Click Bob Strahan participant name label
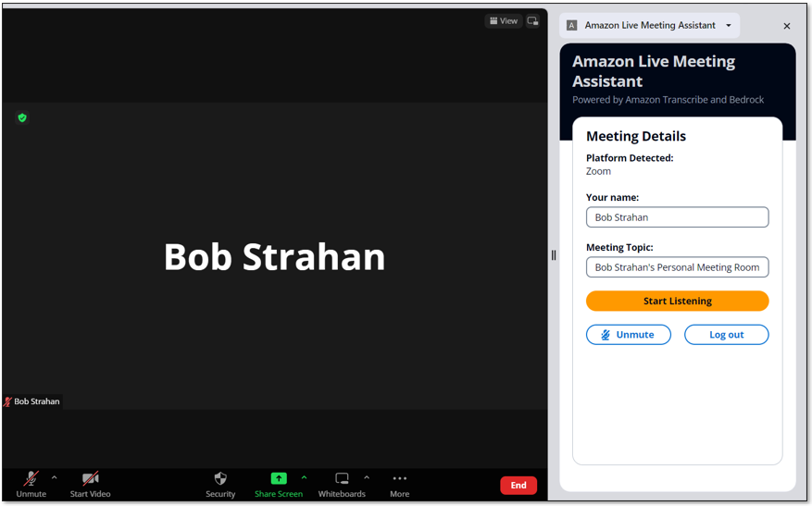Viewport: 812px width, 506px height. (33, 401)
